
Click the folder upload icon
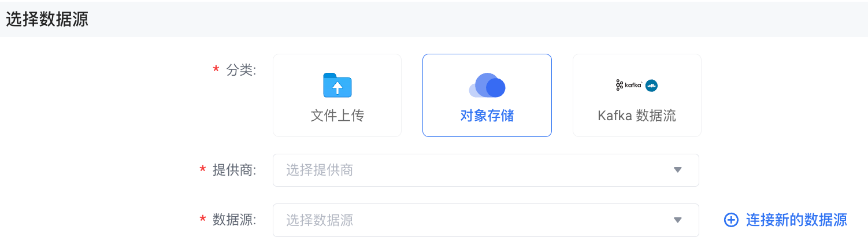click(x=337, y=85)
